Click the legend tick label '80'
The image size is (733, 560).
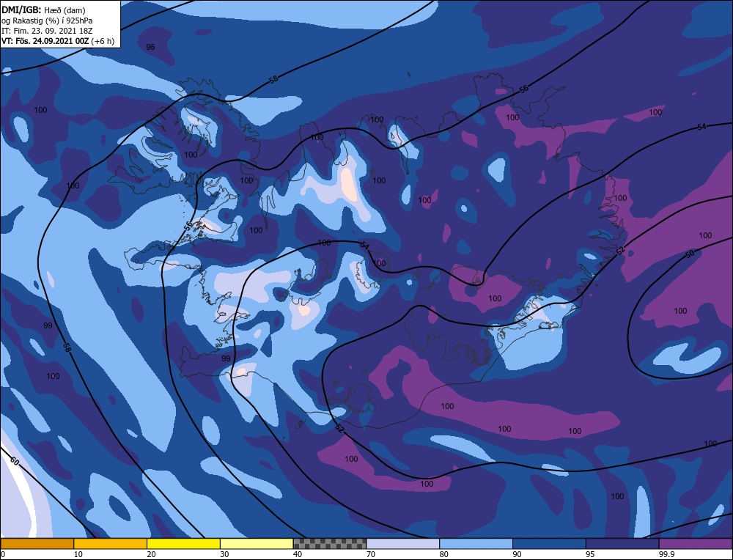point(443,554)
